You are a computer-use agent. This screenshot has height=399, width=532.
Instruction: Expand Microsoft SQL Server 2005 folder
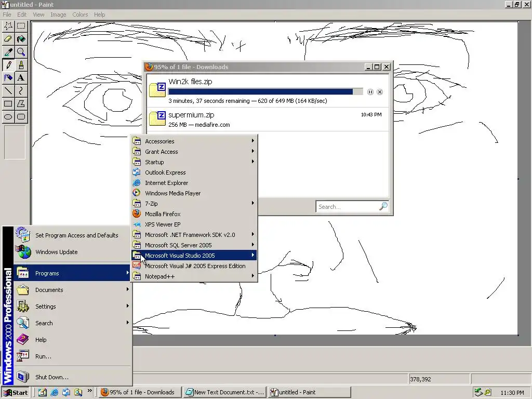pyautogui.click(x=194, y=245)
